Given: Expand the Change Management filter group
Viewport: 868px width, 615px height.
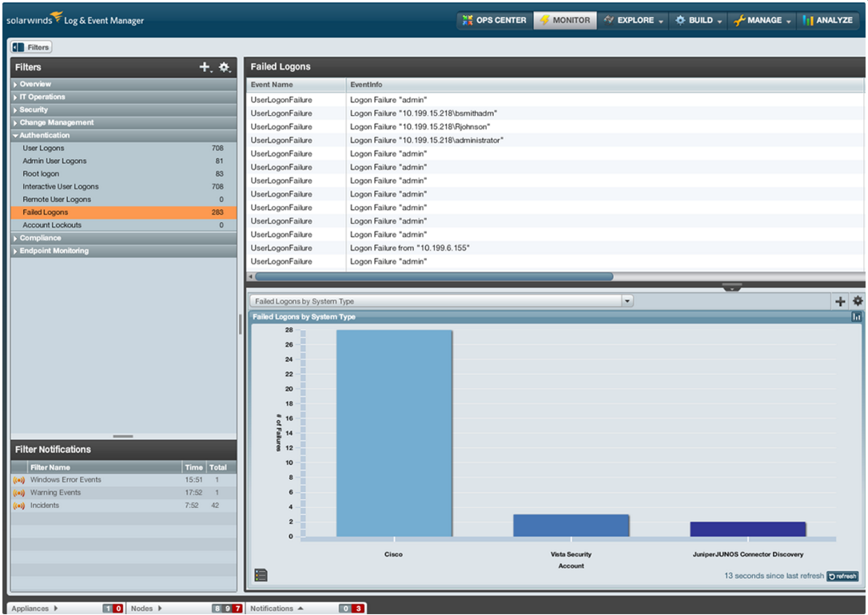Looking at the screenshot, I should 123,122.
